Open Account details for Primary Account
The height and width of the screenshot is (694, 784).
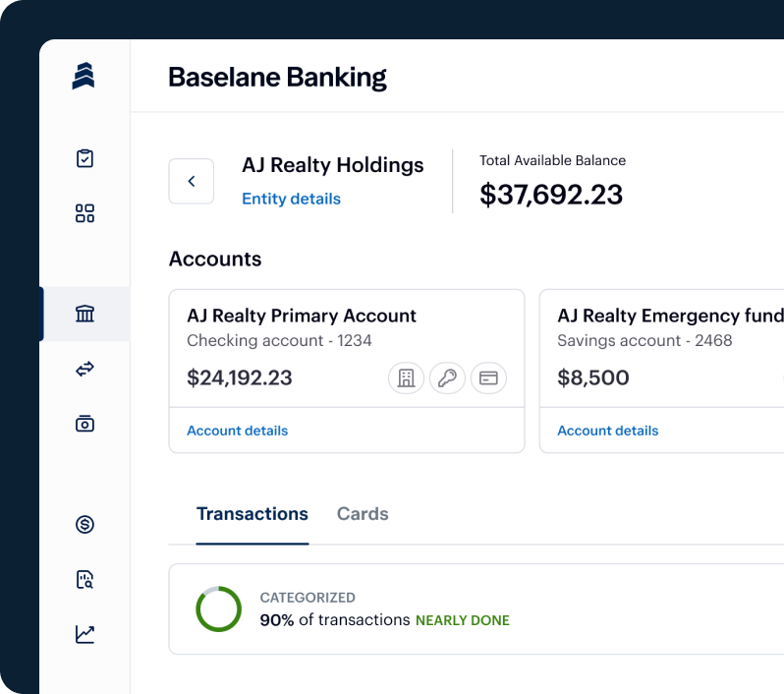point(238,431)
